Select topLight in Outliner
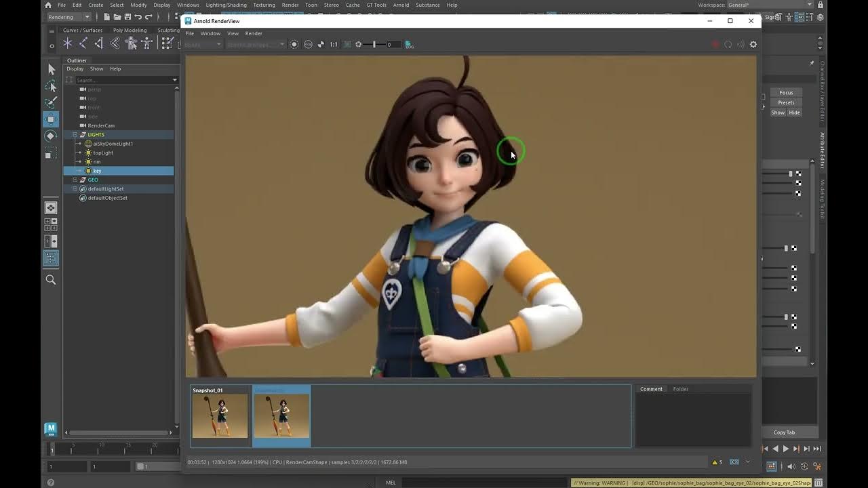This screenshot has height=488, width=868. click(103, 152)
